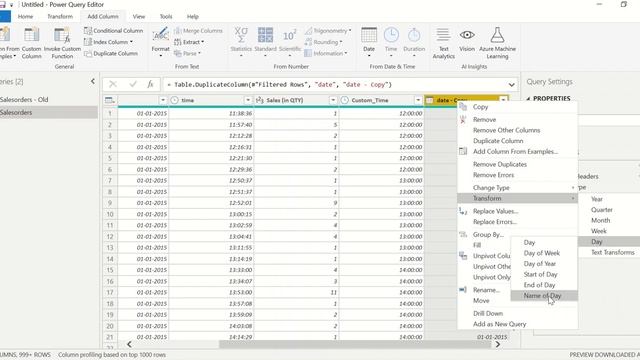Click the Standard number operations icon
The width and height of the screenshot is (640, 360).
pos(265,35)
